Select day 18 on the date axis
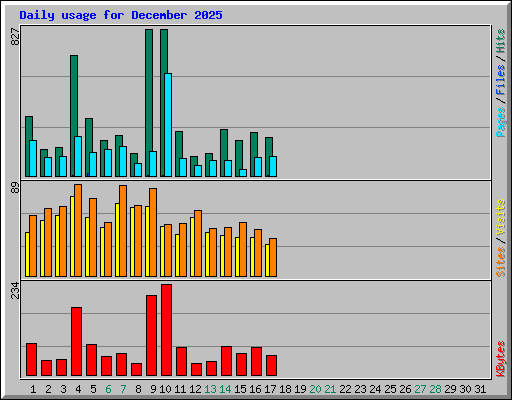The height and width of the screenshot is (400, 512). 285,389
